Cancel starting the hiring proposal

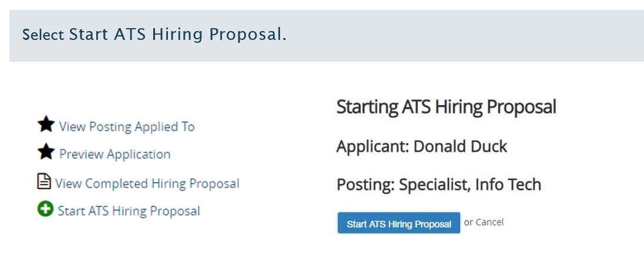[x=490, y=222]
